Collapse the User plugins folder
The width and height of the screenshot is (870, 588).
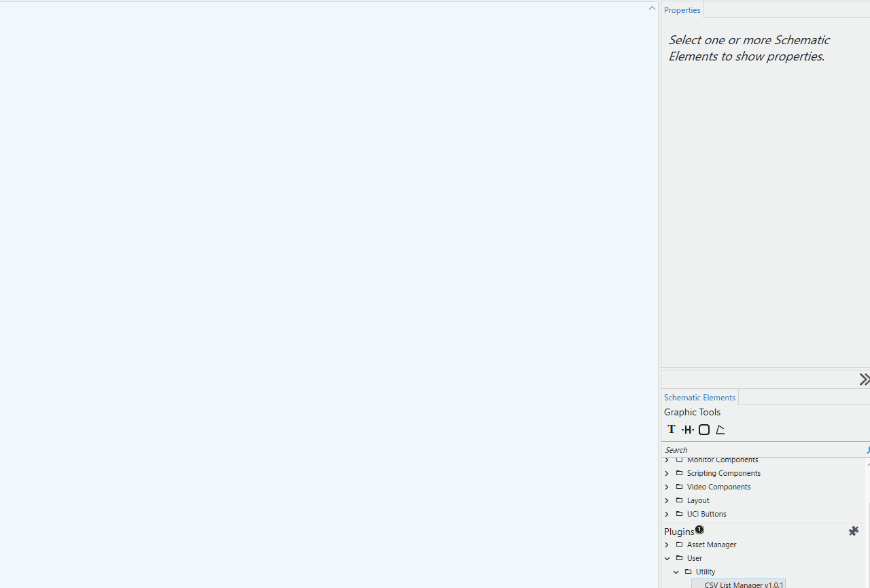tap(667, 558)
